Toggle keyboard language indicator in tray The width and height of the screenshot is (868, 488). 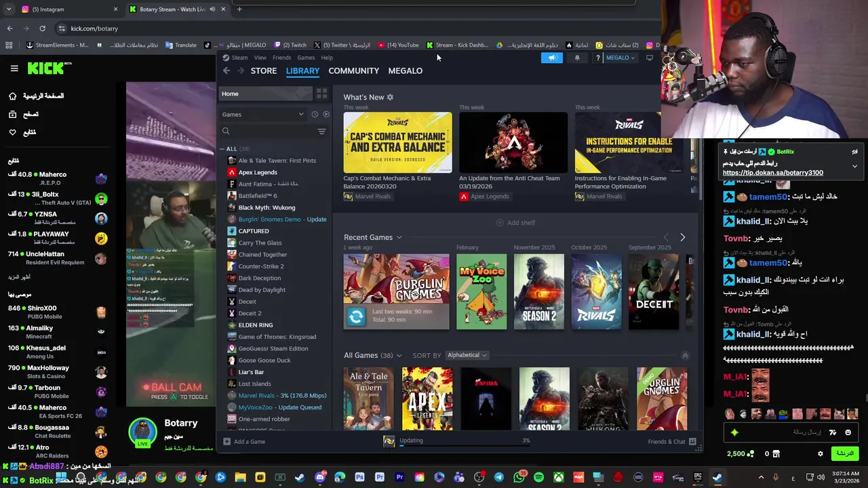793,477
